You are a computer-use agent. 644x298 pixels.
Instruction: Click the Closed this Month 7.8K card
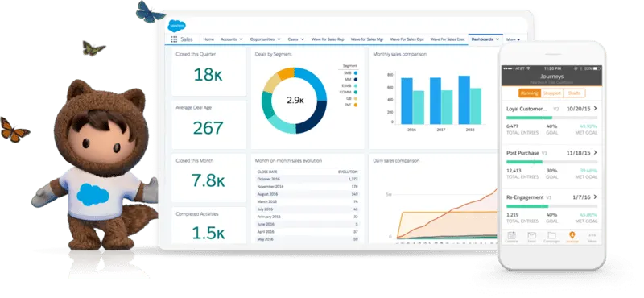coord(209,178)
